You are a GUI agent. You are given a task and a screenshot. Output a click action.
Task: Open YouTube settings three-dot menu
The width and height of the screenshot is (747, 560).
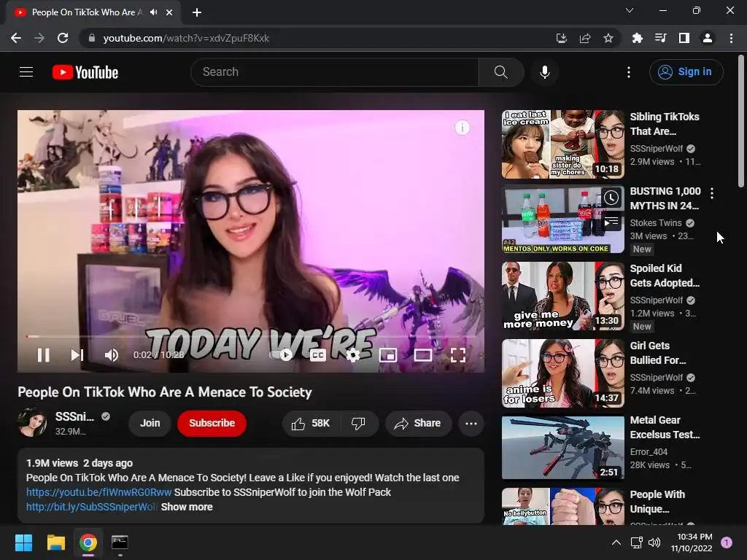628,72
